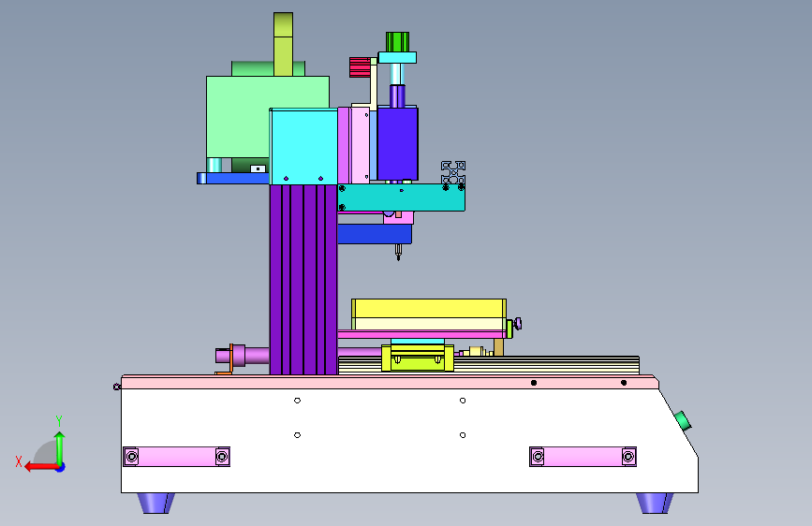Viewport: 812px width, 526px height.
Task: Select the pink plate under the yellow box
Action: (422, 334)
